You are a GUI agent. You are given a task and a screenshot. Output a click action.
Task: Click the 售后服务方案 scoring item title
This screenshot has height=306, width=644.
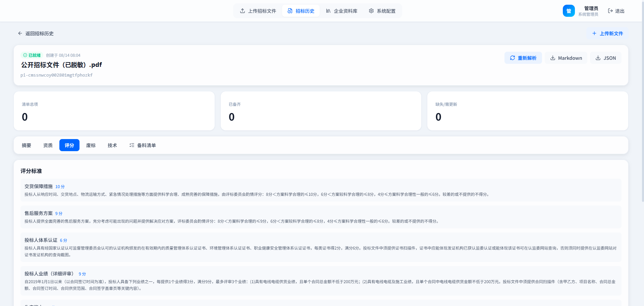tap(39, 213)
